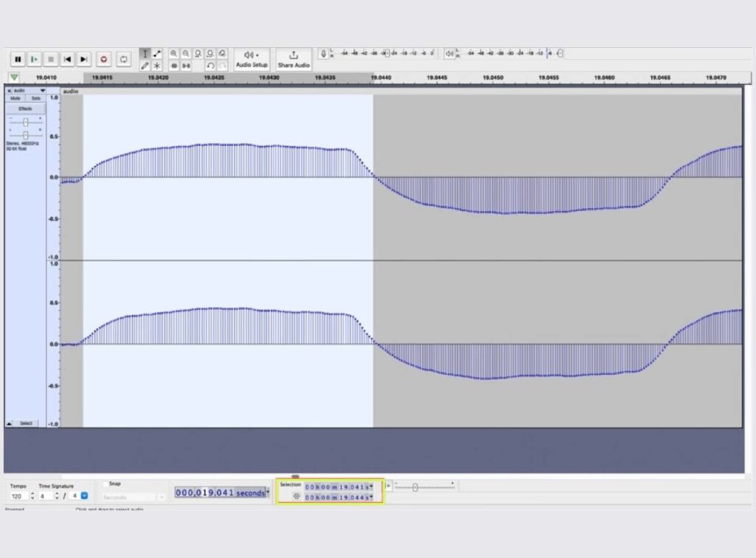Click the selection end time field
The height and width of the screenshot is (558, 756).
pyautogui.click(x=337, y=497)
